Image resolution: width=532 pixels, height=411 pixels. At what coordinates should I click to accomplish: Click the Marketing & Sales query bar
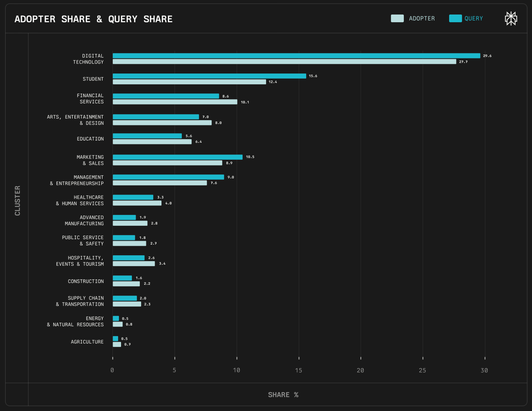[177, 157]
